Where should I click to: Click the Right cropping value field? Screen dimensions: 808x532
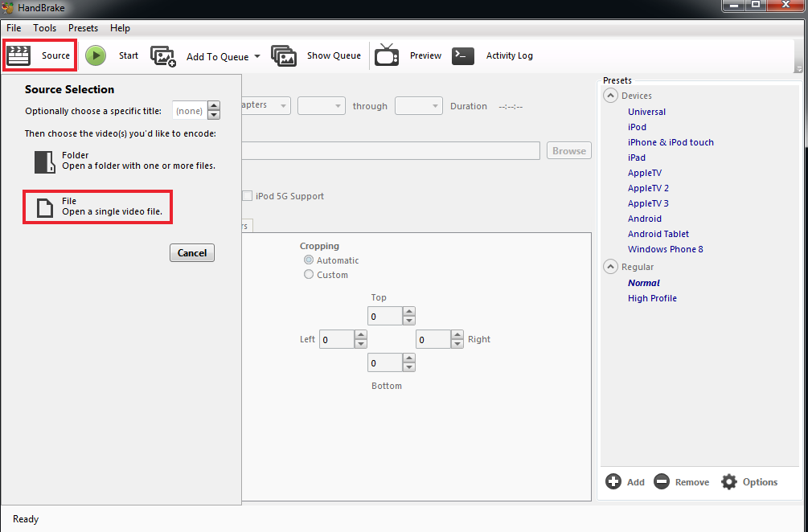tap(433, 339)
